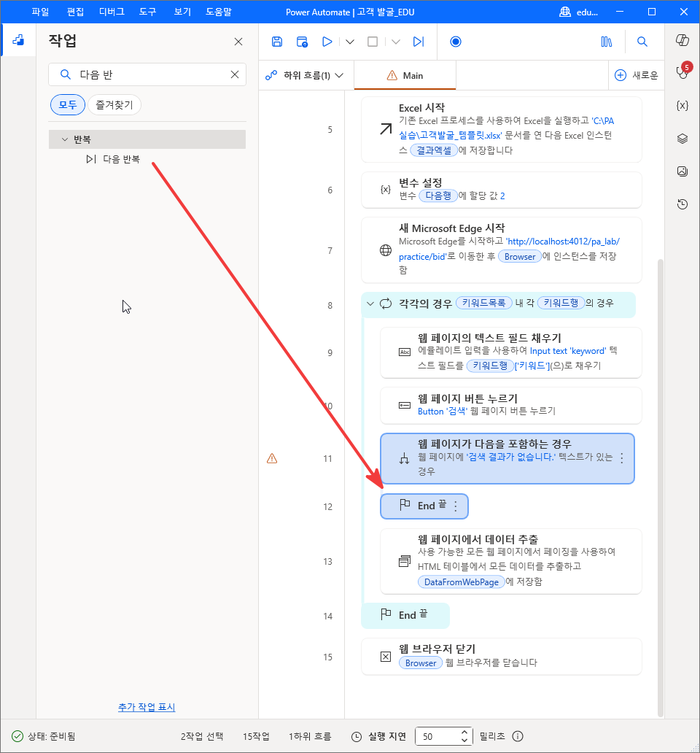700x753 pixels.
Task: Switch to the Main tab
Action: pos(405,75)
